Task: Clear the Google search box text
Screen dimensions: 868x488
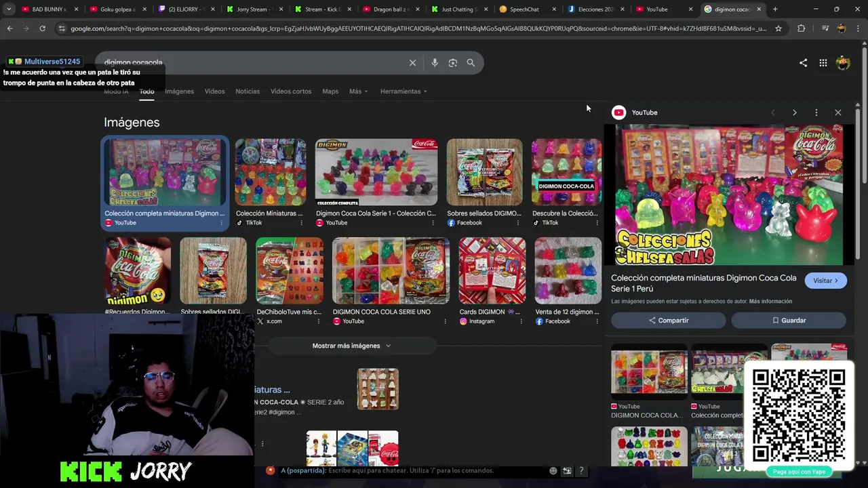Action: pos(412,62)
